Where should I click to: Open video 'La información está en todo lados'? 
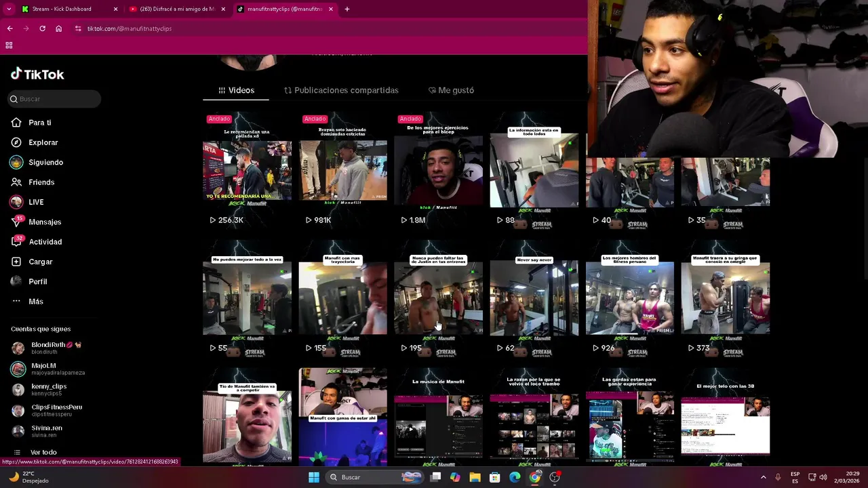tap(534, 170)
